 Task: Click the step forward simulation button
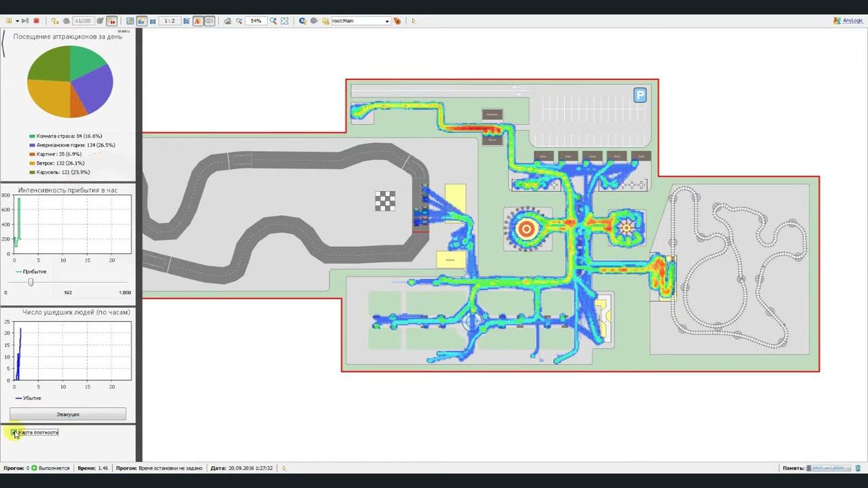25,21
